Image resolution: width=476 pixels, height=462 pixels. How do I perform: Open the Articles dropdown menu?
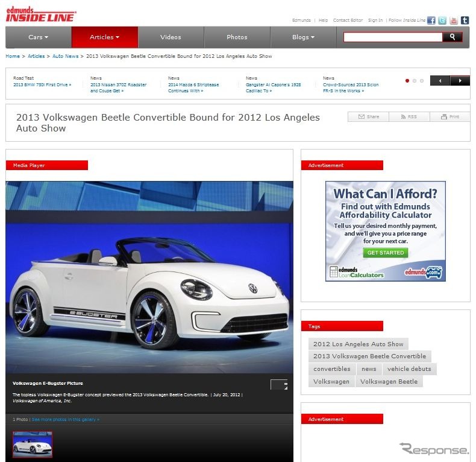pos(105,37)
